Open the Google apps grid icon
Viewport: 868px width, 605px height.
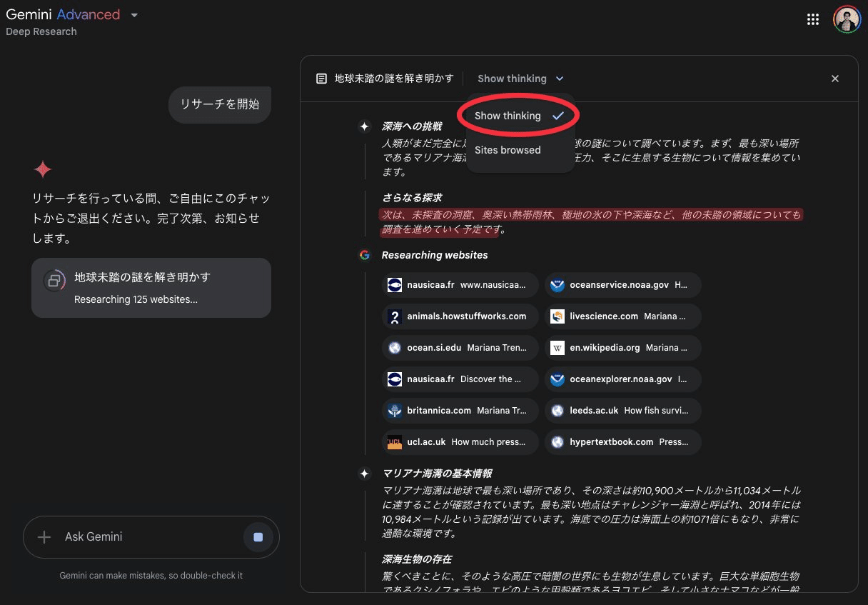tap(812, 19)
